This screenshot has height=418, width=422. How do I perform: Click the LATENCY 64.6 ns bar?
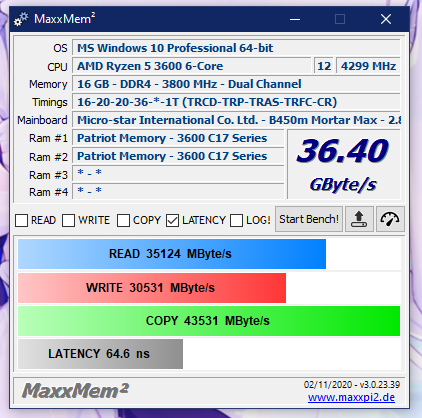coord(100,354)
